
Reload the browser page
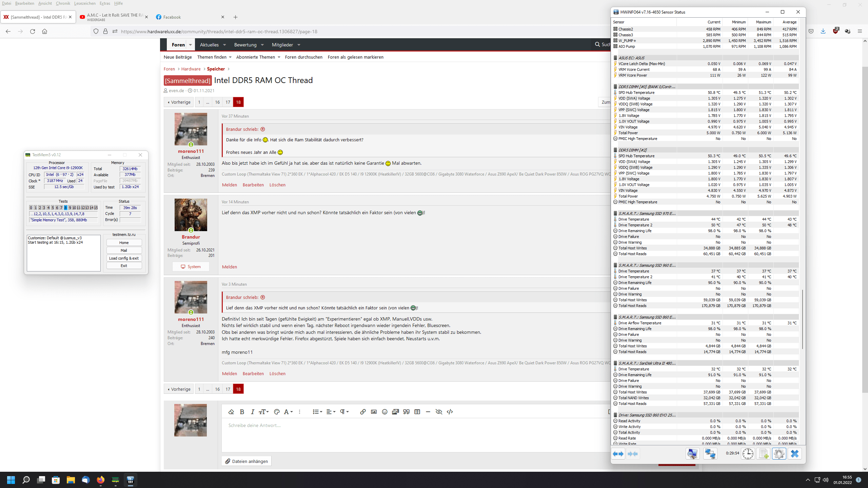pyautogui.click(x=33, y=32)
